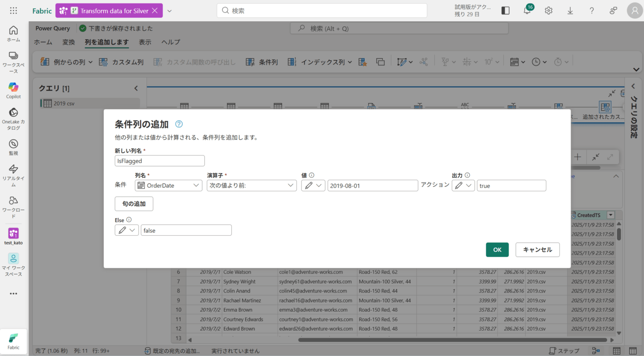Open the Else value type dropdown
The image size is (644, 356).
click(x=127, y=230)
